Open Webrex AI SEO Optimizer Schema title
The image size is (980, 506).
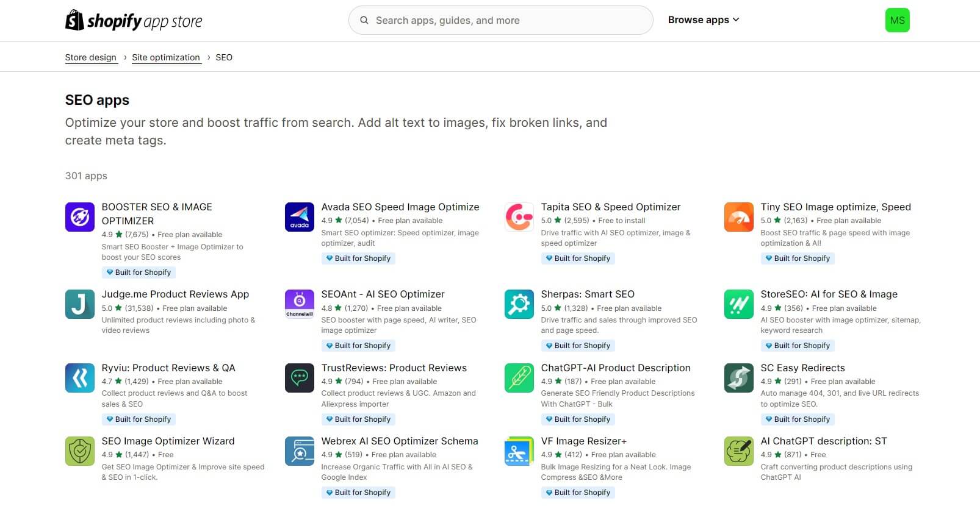point(400,441)
